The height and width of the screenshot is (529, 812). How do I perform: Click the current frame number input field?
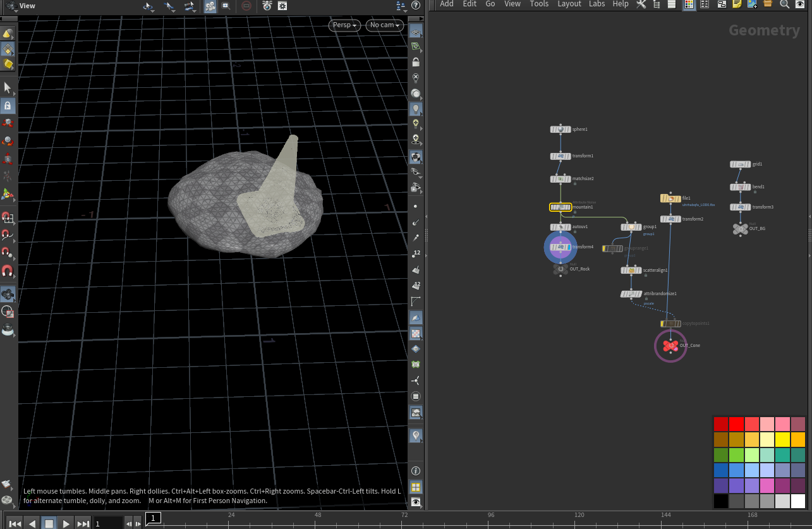tap(108, 523)
